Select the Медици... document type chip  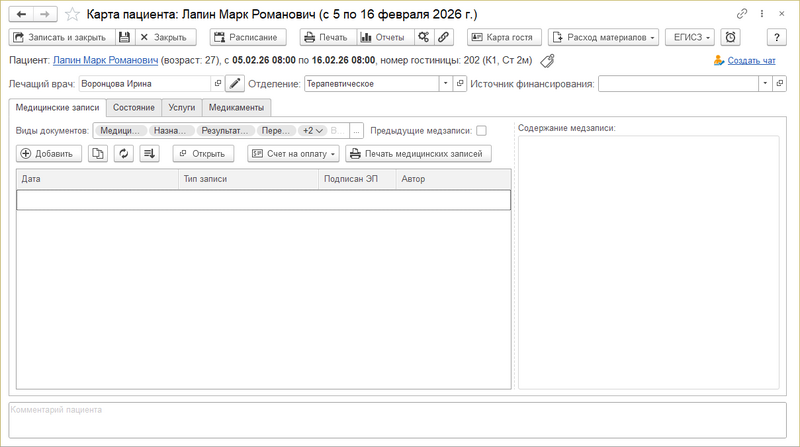(x=120, y=131)
